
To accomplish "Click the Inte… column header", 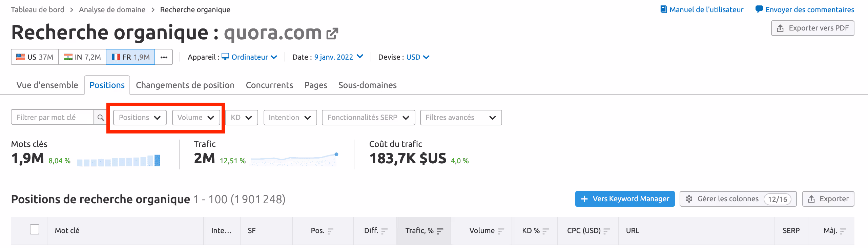I will (x=221, y=231).
